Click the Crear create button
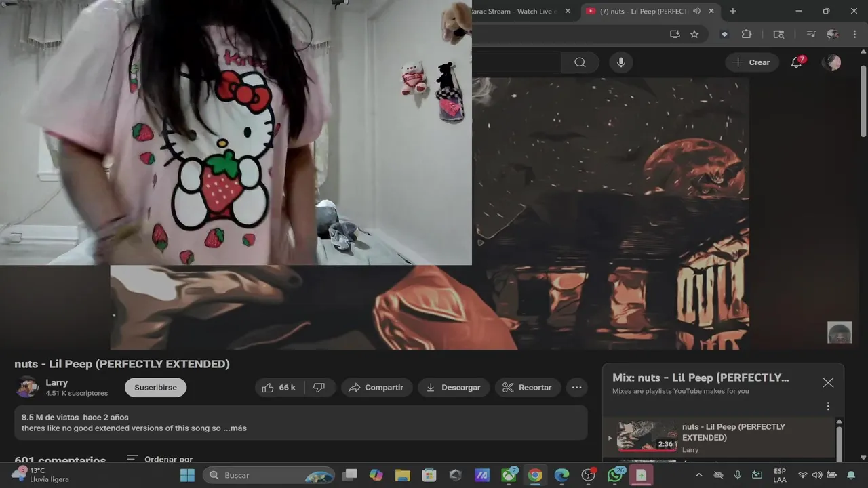This screenshot has height=488, width=868. (x=751, y=62)
